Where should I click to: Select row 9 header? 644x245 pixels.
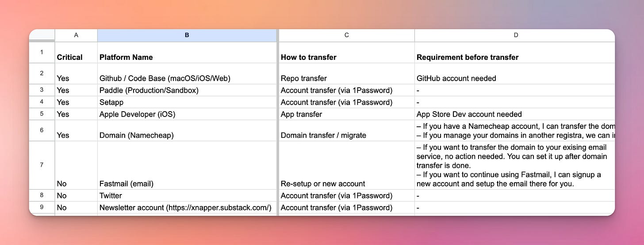click(42, 207)
